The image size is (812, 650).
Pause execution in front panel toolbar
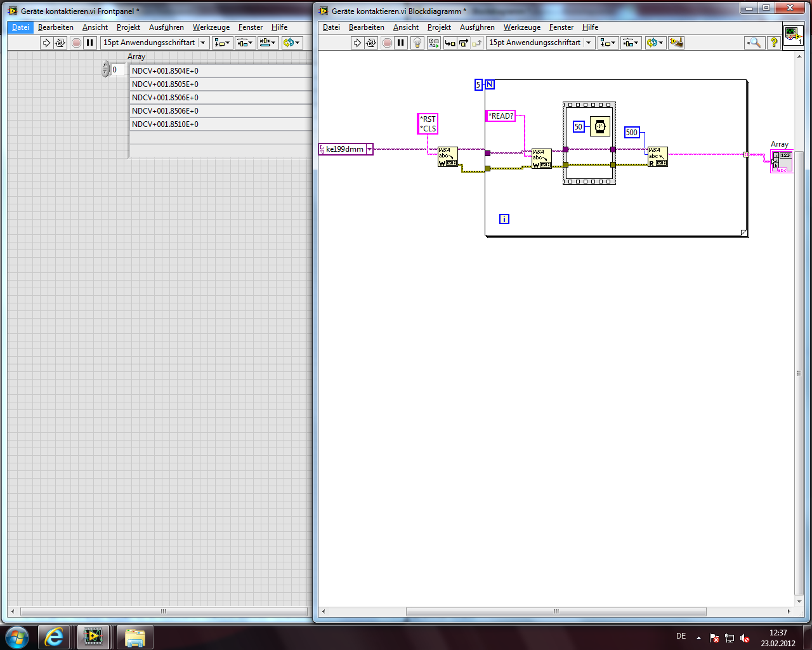(x=89, y=43)
